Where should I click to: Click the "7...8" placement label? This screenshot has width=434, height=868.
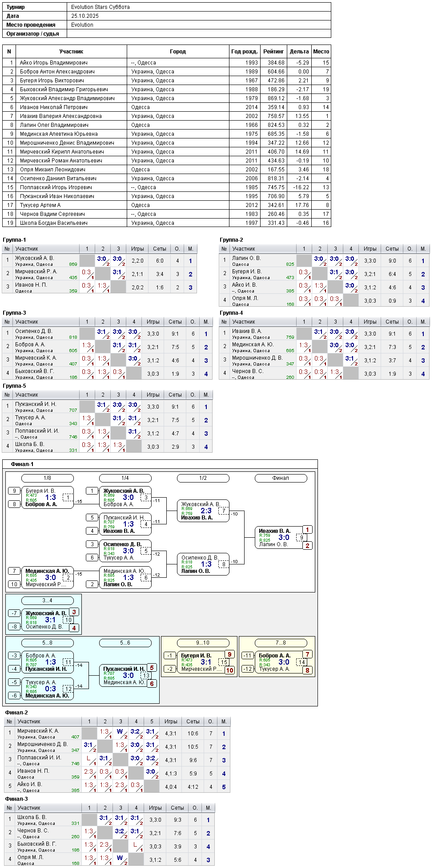(x=281, y=643)
